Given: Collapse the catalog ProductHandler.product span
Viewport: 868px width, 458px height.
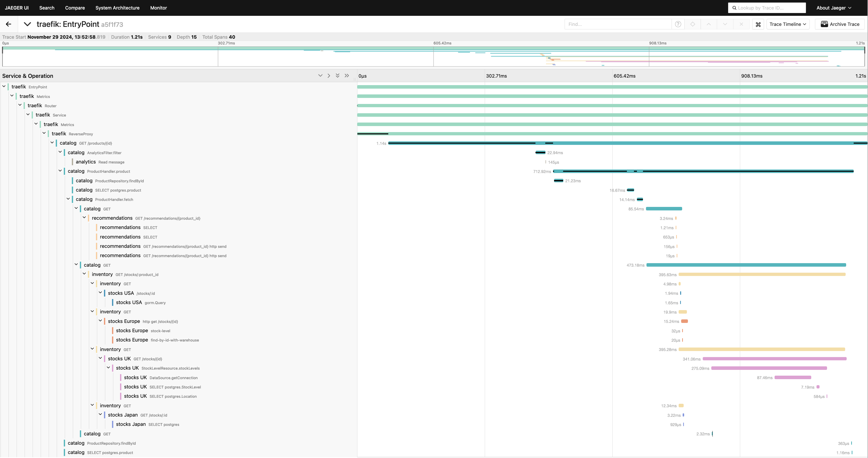Looking at the screenshot, I should point(60,171).
